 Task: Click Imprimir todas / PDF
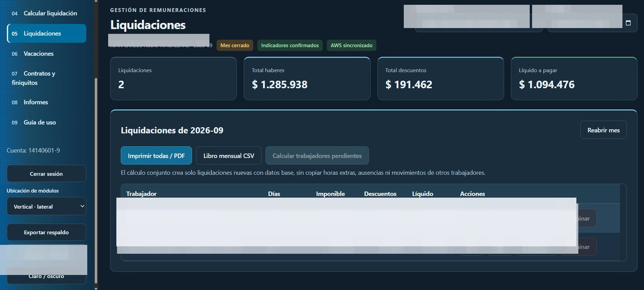click(156, 156)
